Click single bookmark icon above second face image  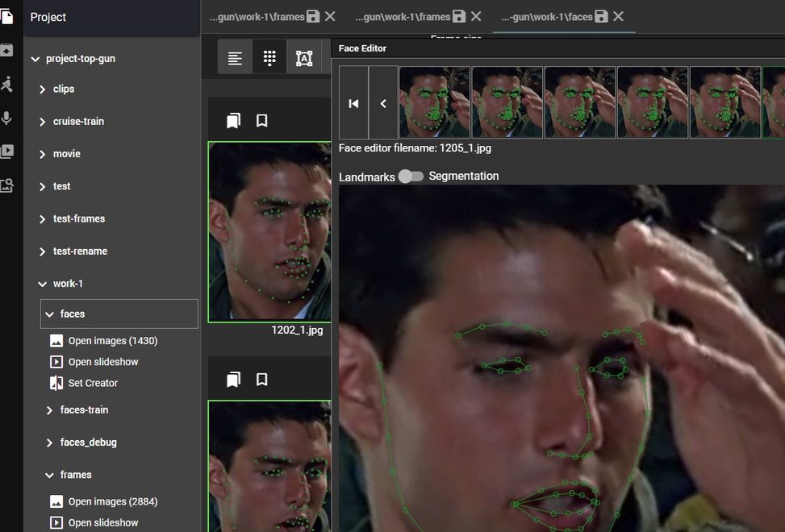(262, 380)
